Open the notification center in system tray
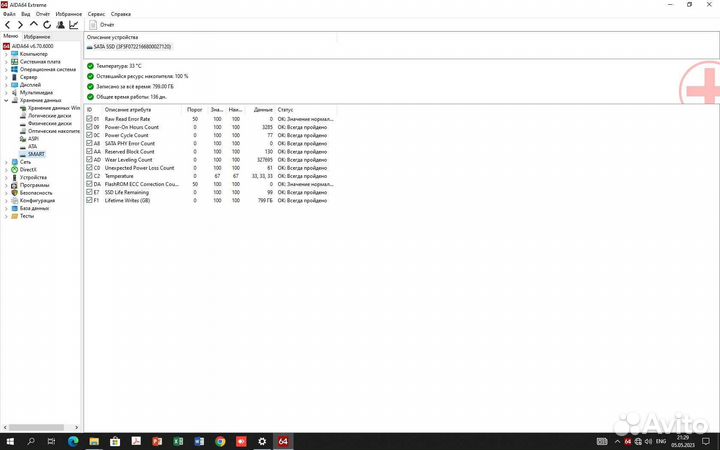 coord(706,441)
